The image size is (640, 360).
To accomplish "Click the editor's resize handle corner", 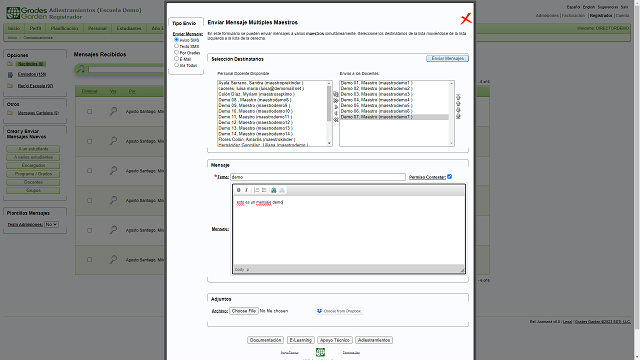I will click(462, 270).
